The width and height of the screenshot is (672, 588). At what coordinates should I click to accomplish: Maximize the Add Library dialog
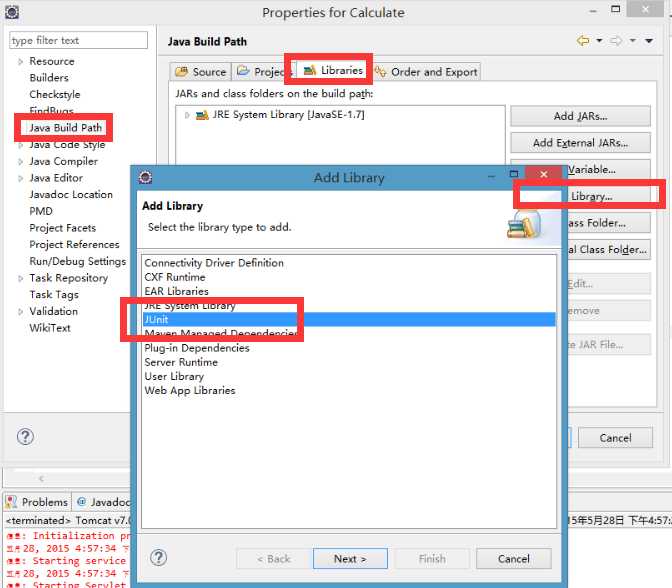tap(513, 174)
